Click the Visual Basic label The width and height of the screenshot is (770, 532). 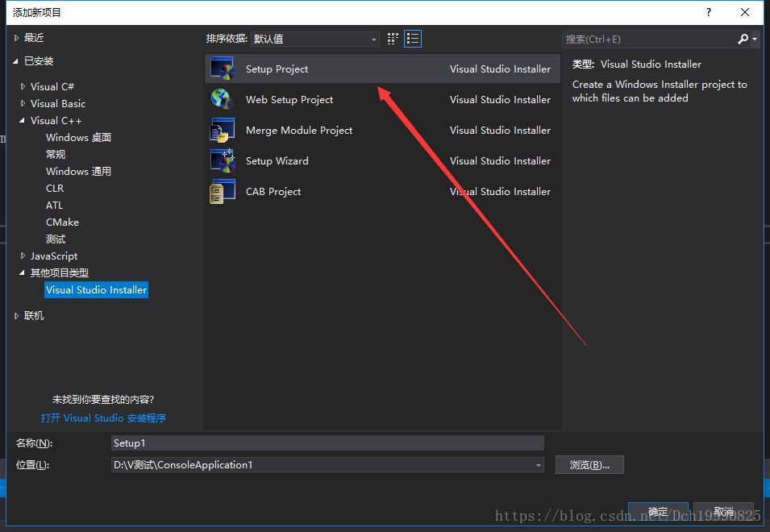pos(58,103)
